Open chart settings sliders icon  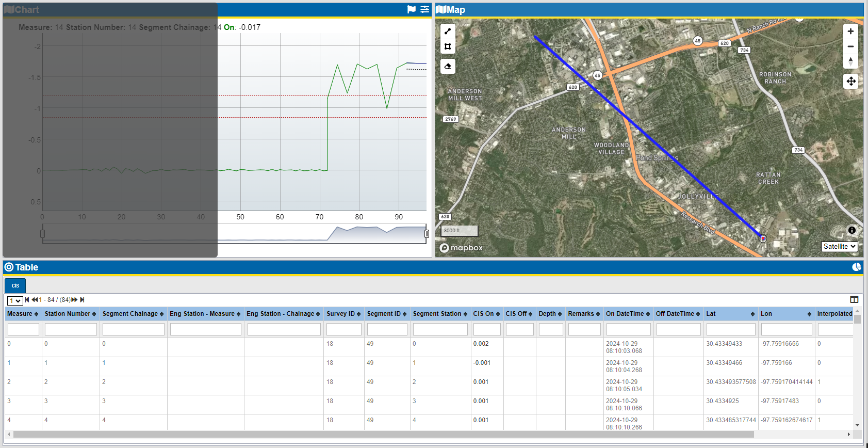pos(424,9)
